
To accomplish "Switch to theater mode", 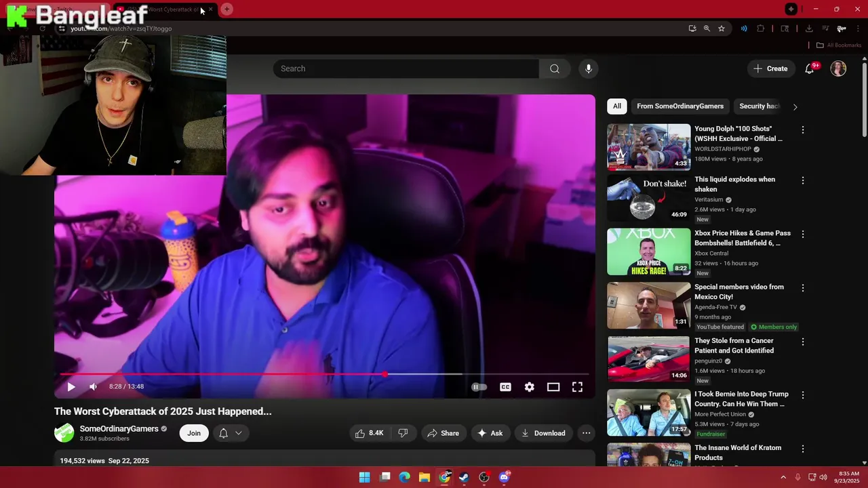I will (x=553, y=387).
